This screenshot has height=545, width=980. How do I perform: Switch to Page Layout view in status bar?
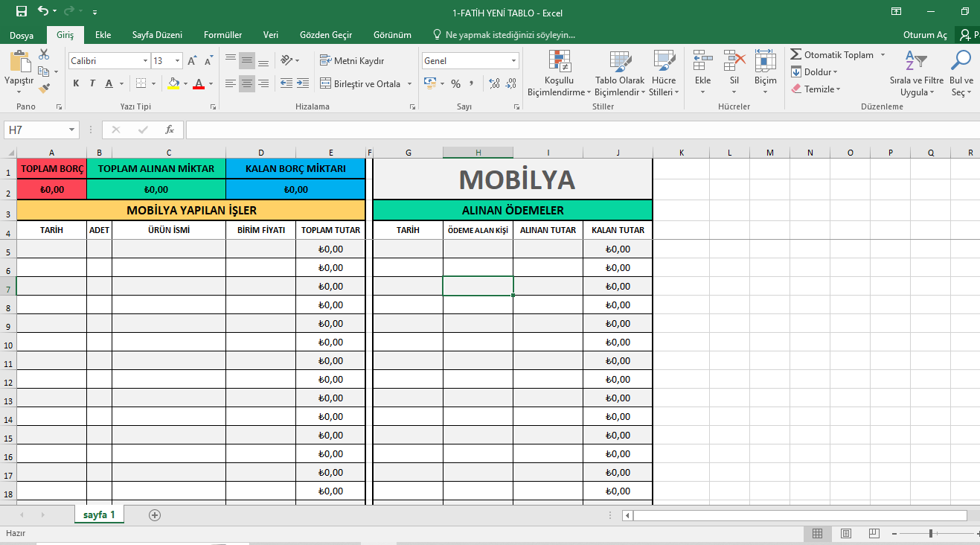[x=845, y=533]
